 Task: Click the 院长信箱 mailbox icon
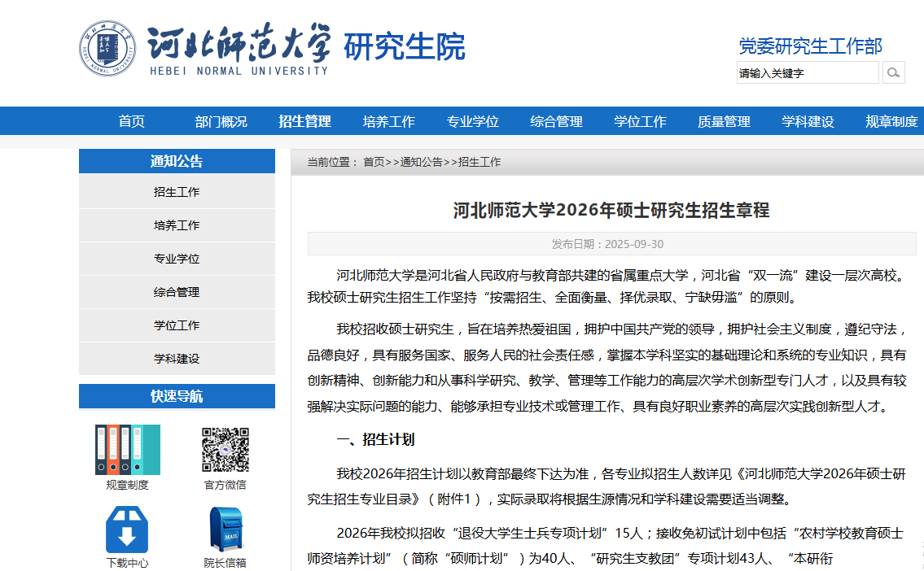225,530
